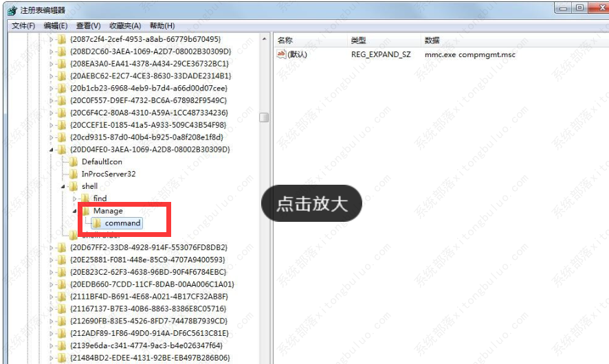
Task: Open the 收藏夹(A) menu
Action: click(124, 25)
